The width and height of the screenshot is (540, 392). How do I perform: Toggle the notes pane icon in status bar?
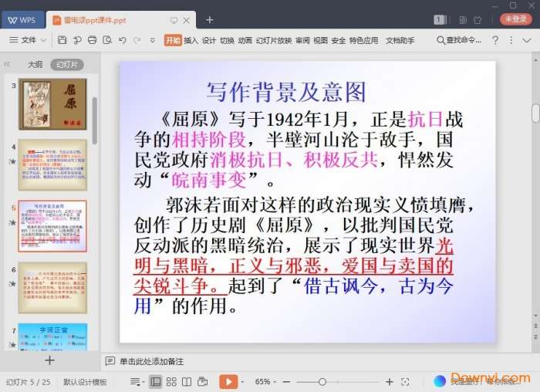click(135, 382)
